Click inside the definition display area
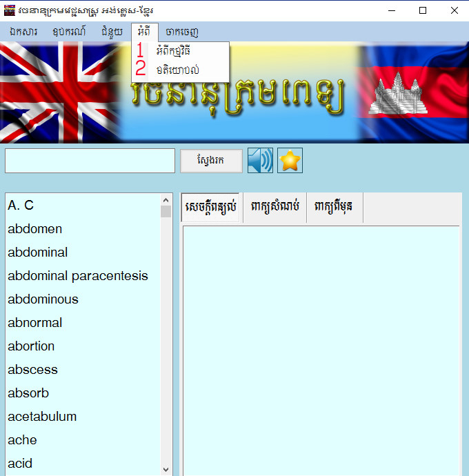Image resolution: width=469 pixels, height=476 pixels. click(x=321, y=351)
